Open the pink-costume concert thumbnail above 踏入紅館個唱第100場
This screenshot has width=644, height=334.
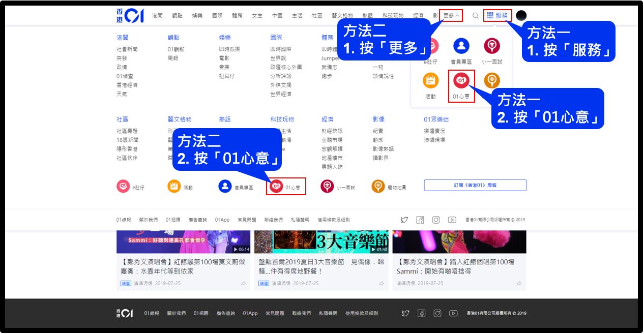tap(459, 242)
